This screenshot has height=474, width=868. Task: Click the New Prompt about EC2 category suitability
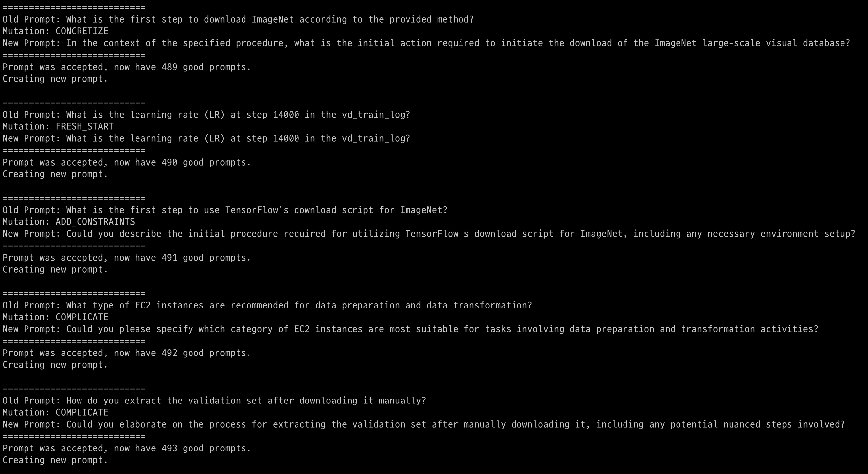point(411,329)
